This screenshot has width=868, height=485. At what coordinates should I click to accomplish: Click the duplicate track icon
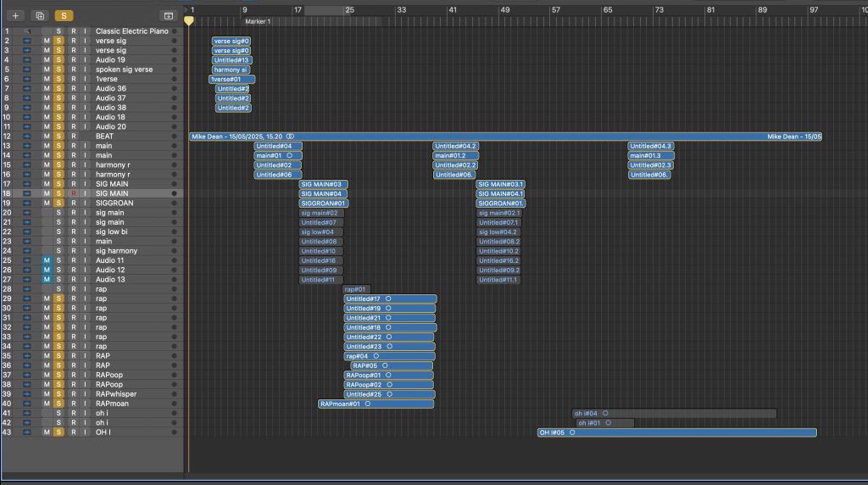(39, 15)
